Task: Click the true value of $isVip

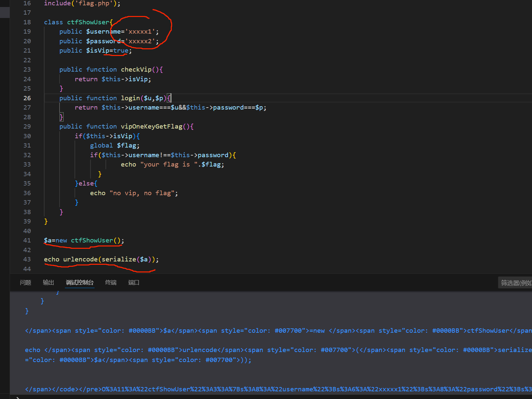Action: (x=121, y=51)
